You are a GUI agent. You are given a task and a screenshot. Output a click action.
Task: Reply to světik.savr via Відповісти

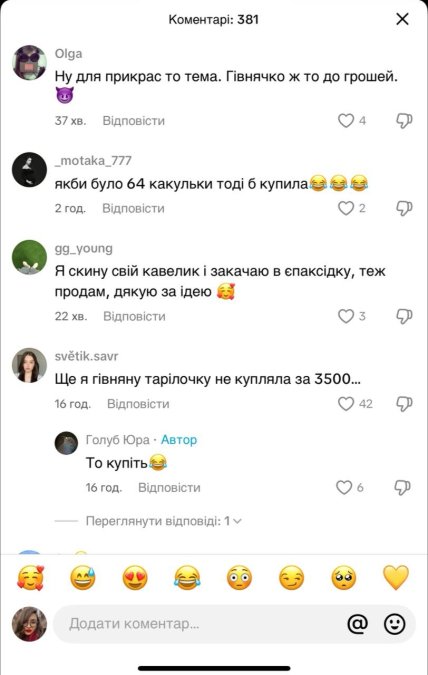[x=138, y=404]
